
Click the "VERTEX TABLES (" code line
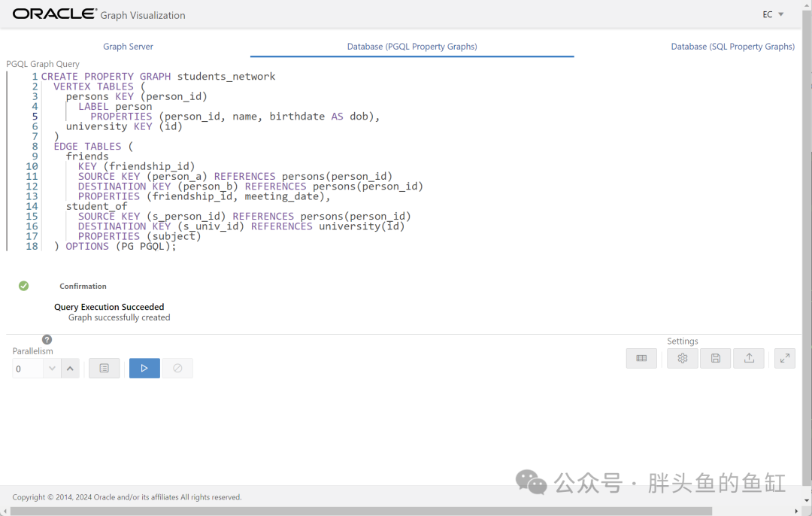[99, 87]
